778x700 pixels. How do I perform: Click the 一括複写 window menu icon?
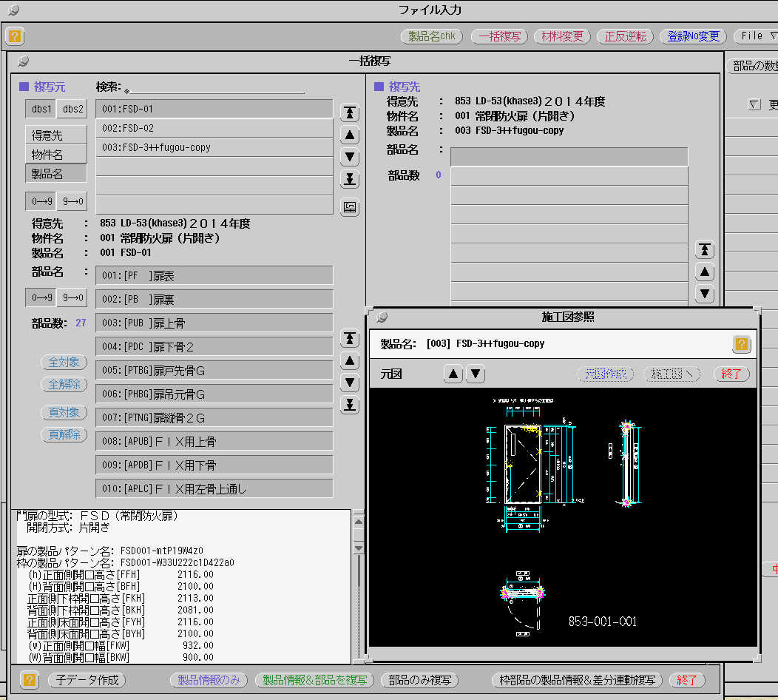coord(24,61)
